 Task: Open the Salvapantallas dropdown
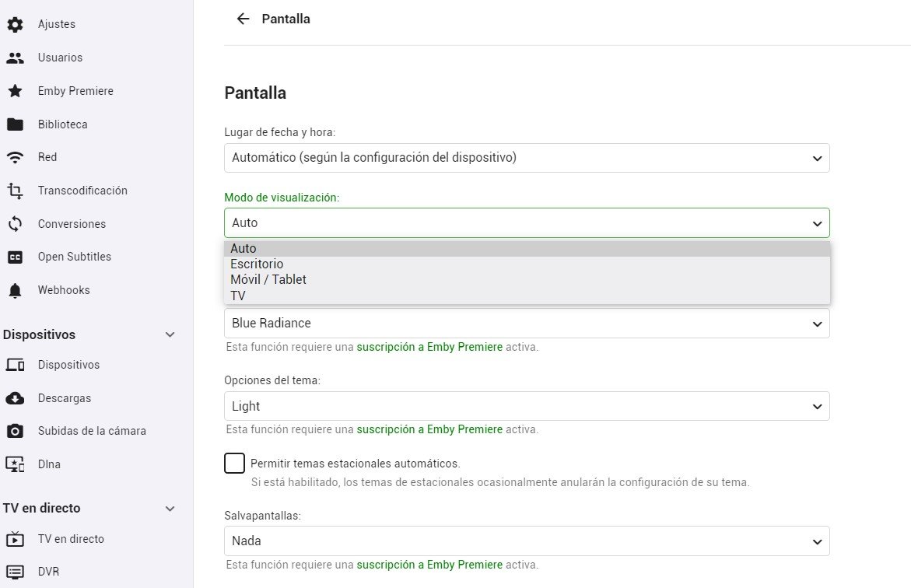click(527, 541)
